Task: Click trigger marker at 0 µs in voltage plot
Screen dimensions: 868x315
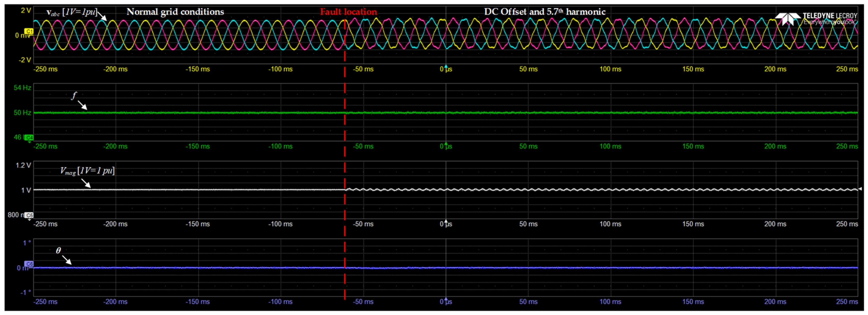Action: 446,66
